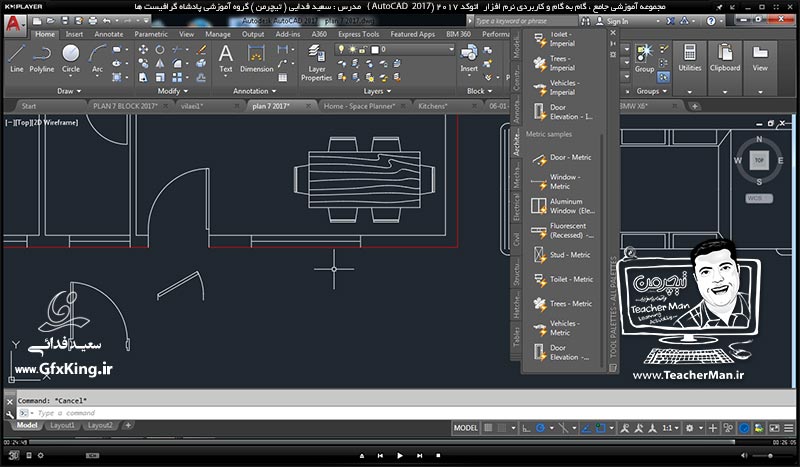Click Save icon in quick access toolbar
This screenshot has height=467, width=800.
tap(65, 21)
